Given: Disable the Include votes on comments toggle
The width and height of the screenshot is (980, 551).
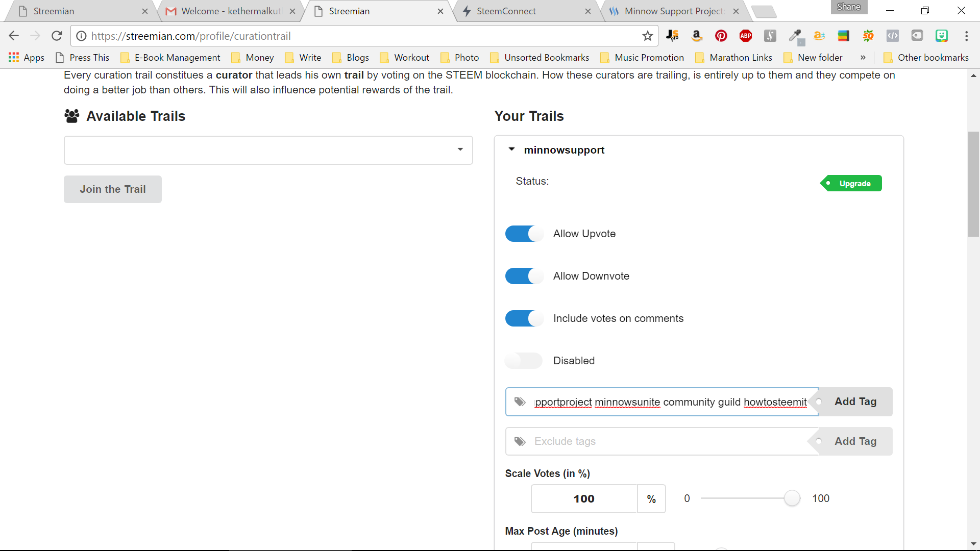Looking at the screenshot, I should (x=524, y=318).
